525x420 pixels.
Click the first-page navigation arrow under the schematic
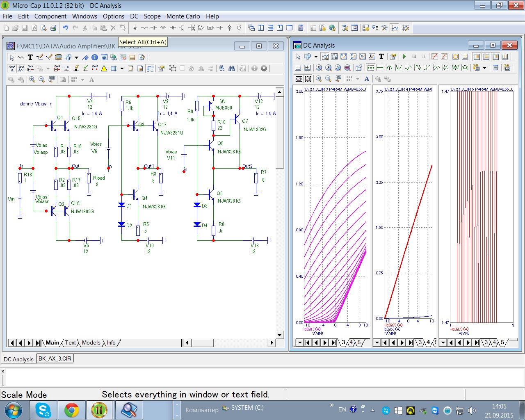coord(12,342)
